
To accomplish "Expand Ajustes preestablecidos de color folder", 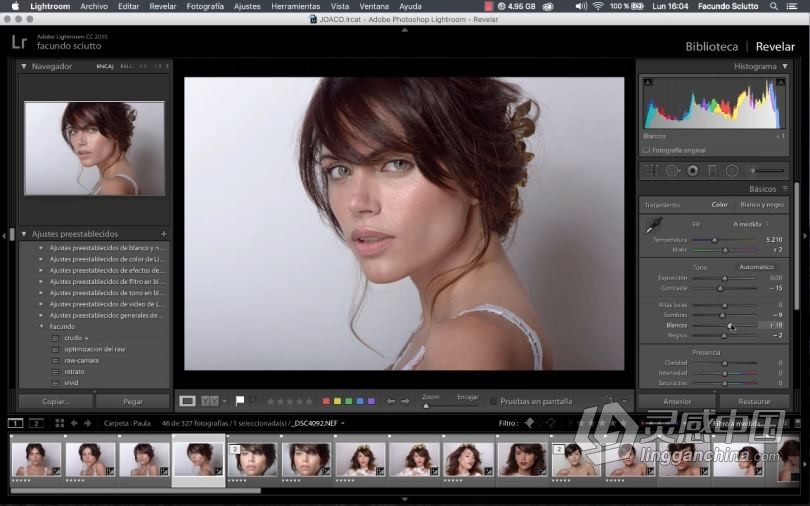I will click(41, 259).
